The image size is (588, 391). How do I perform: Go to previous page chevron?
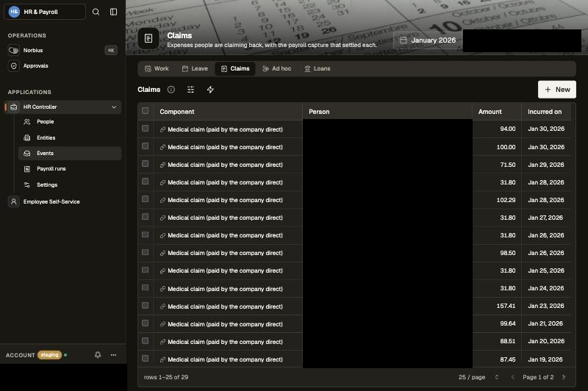click(512, 377)
